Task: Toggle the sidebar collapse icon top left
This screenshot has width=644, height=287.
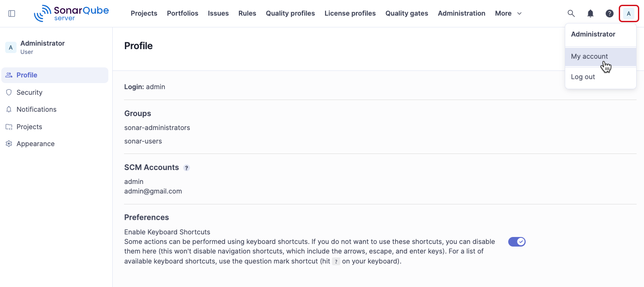Action: pos(12,13)
